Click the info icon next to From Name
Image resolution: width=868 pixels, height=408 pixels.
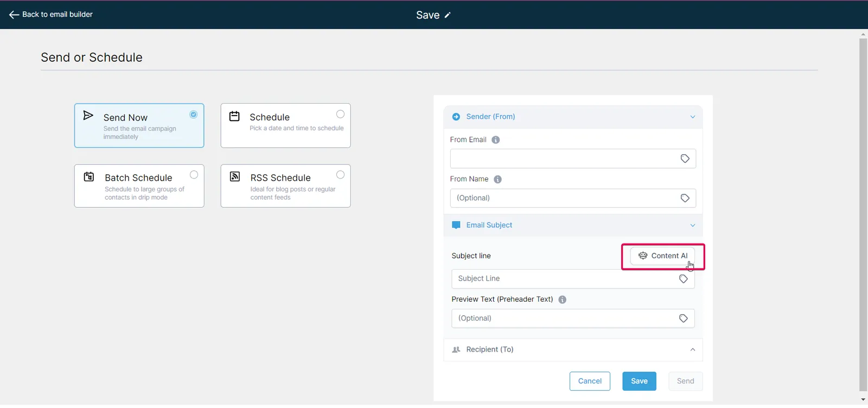tap(498, 180)
